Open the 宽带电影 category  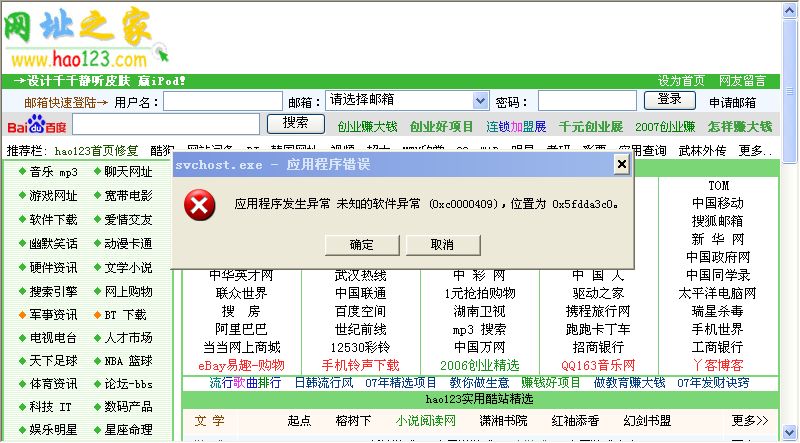(x=129, y=195)
